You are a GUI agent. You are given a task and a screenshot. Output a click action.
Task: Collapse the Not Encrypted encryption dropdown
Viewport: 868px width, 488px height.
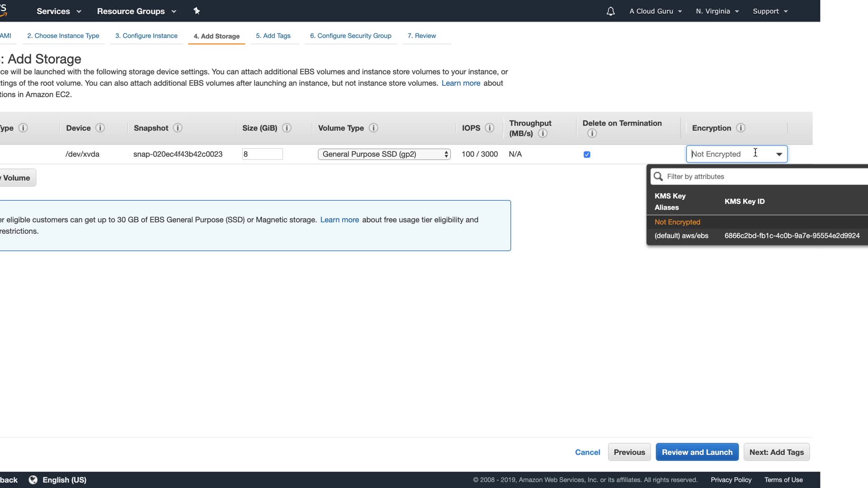(x=779, y=154)
